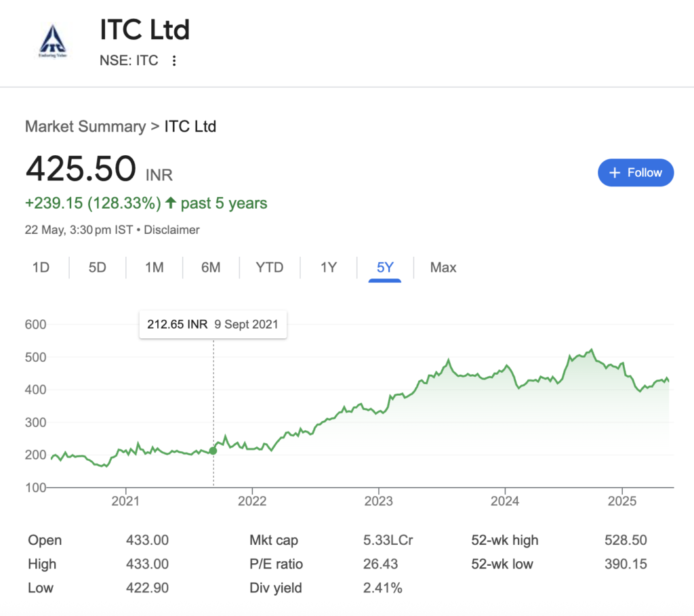This screenshot has width=694, height=616.
Task: Click the 100 y-axis label
Action: coord(35,488)
